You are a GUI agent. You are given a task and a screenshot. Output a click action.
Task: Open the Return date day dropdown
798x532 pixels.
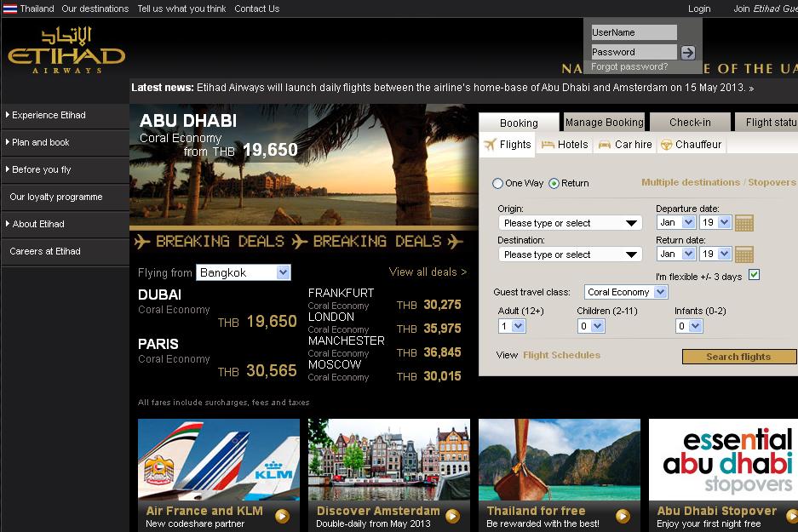pyautogui.click(x=715, y=254)
